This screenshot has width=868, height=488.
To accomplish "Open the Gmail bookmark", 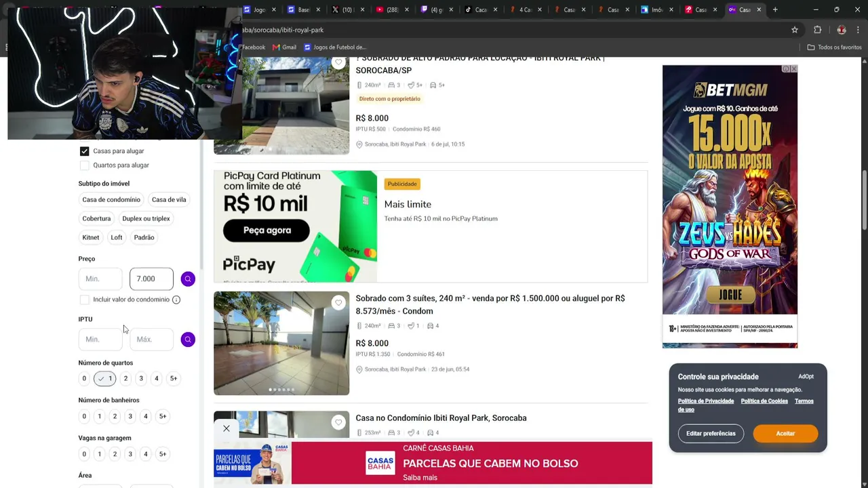I will (284, 47).
